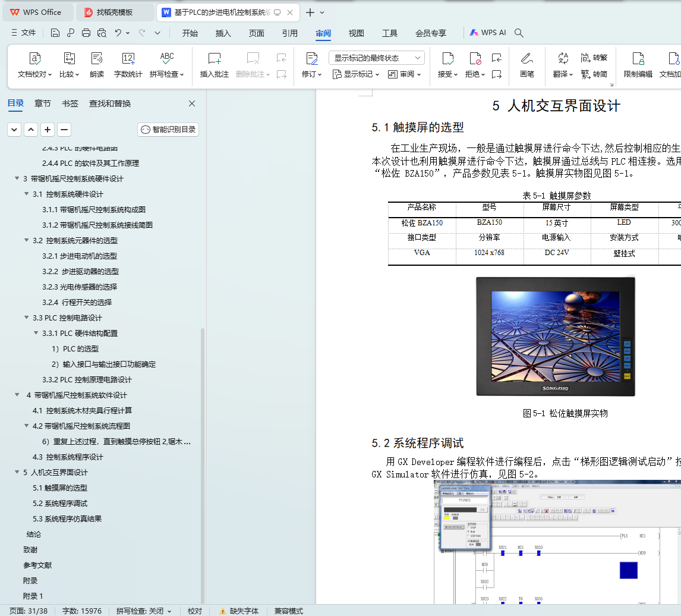Image resolution: width=681 pixels, height=616 pixels.
Task: Collapse the '3.2 控制系统元器件的选型' node
Action: [x=27, y=240]
